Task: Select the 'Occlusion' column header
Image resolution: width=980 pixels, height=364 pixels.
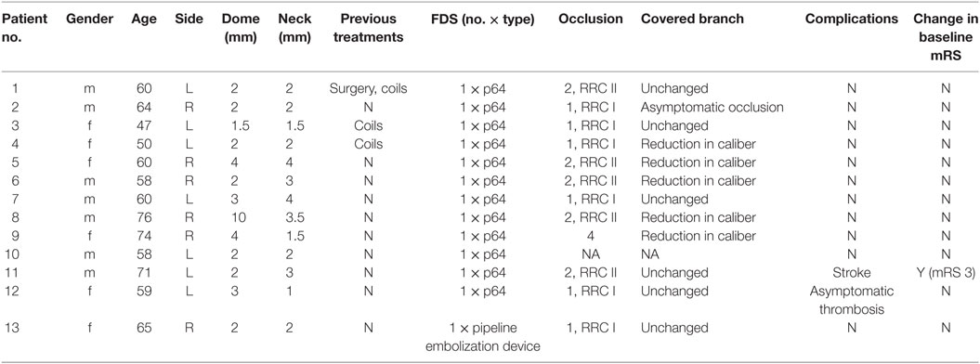Action: [x=591, y=19]
